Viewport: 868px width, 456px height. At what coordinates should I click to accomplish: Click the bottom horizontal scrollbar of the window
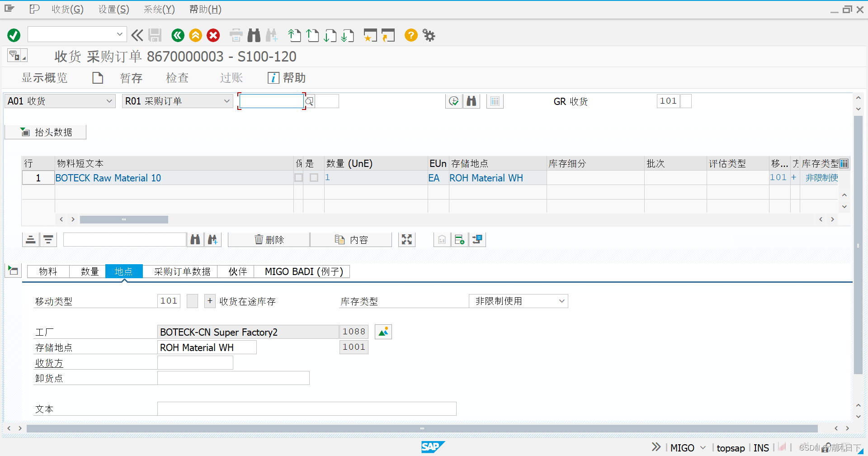coord(422,428)
